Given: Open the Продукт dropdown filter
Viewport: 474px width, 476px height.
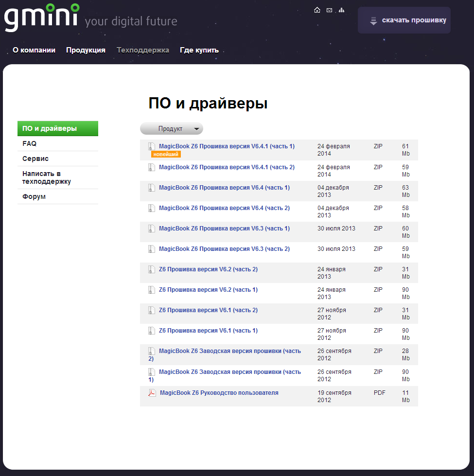Looking at the screenshot, I should (172, 129).
